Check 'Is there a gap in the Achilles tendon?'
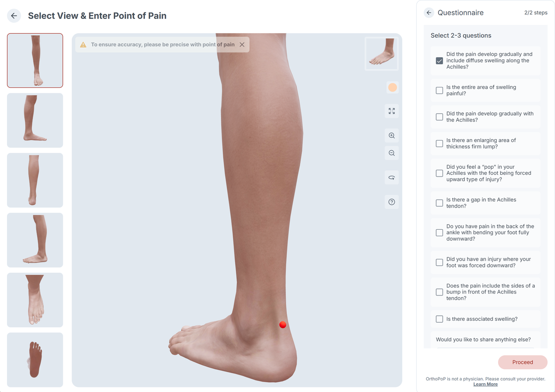Image resolution: width=555 pixels, height=392 pixels. pyautogui.click(x=439, y=203)
